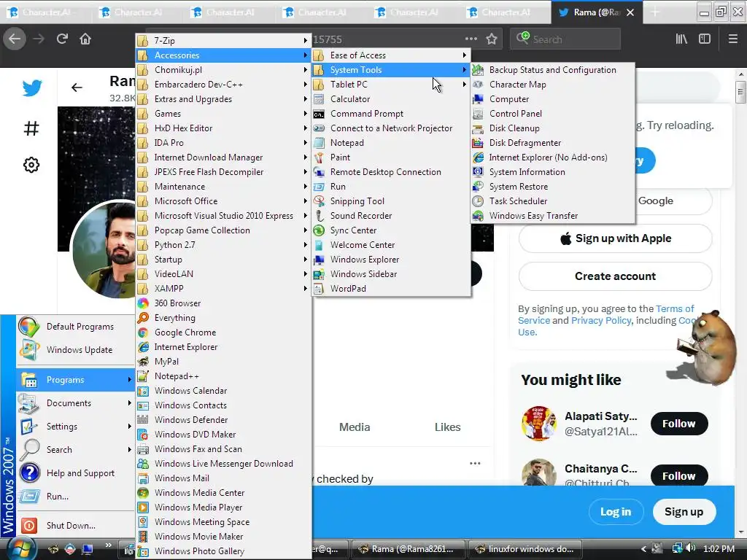Viewport: 747px width, 560px height.
Task: Open Sound Recorder
Action: (x=391, y=216)
